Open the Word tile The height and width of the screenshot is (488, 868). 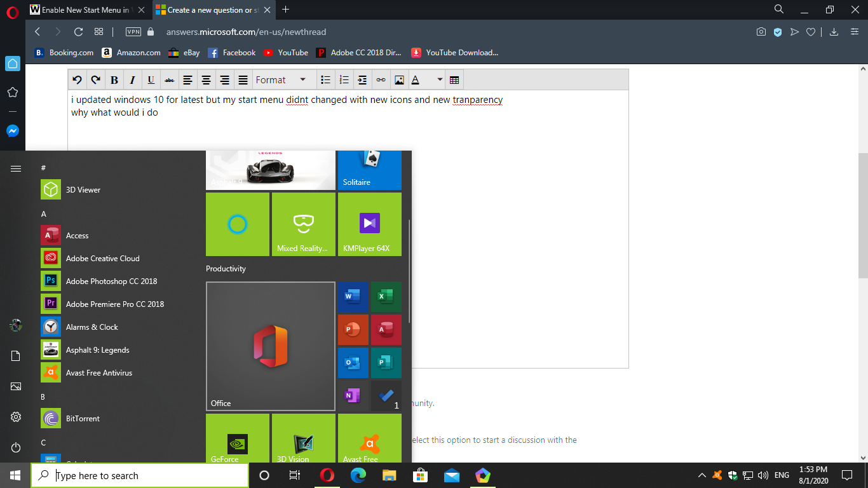click(353, 297)
